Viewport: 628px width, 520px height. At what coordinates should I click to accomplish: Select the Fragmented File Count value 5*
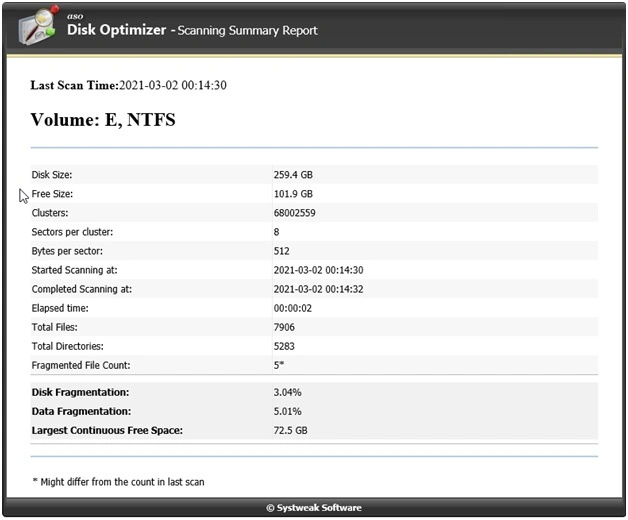tap(279, 365)
